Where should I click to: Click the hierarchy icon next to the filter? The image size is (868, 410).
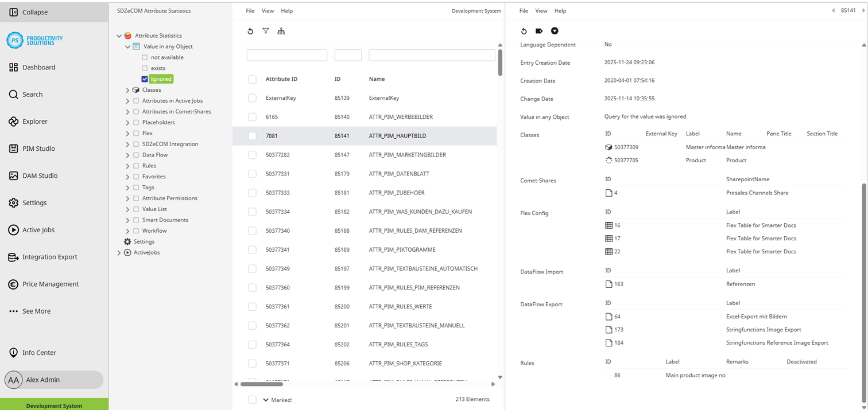[x=281, y=31]
